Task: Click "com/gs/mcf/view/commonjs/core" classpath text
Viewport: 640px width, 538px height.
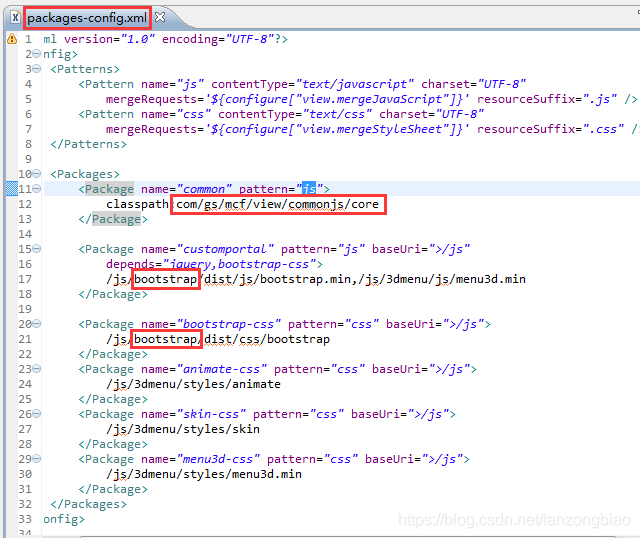Action: (277, 204)
